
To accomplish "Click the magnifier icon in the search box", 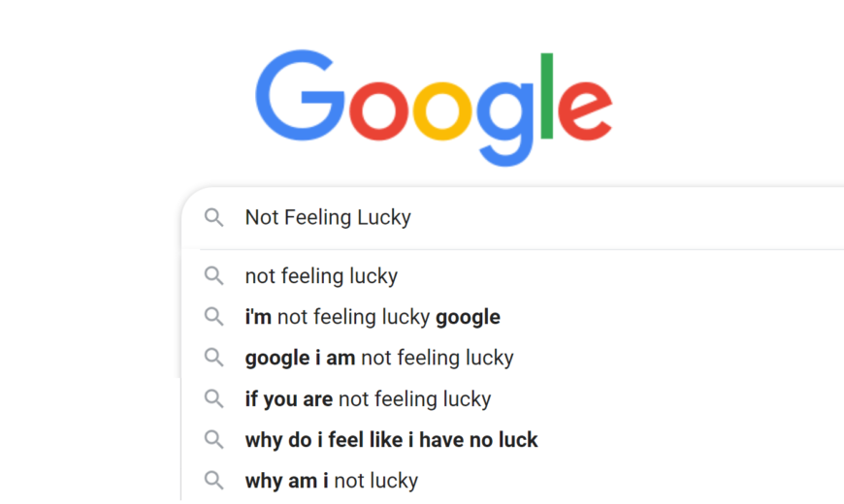I will pyautogui.click(x=213, y=218).
